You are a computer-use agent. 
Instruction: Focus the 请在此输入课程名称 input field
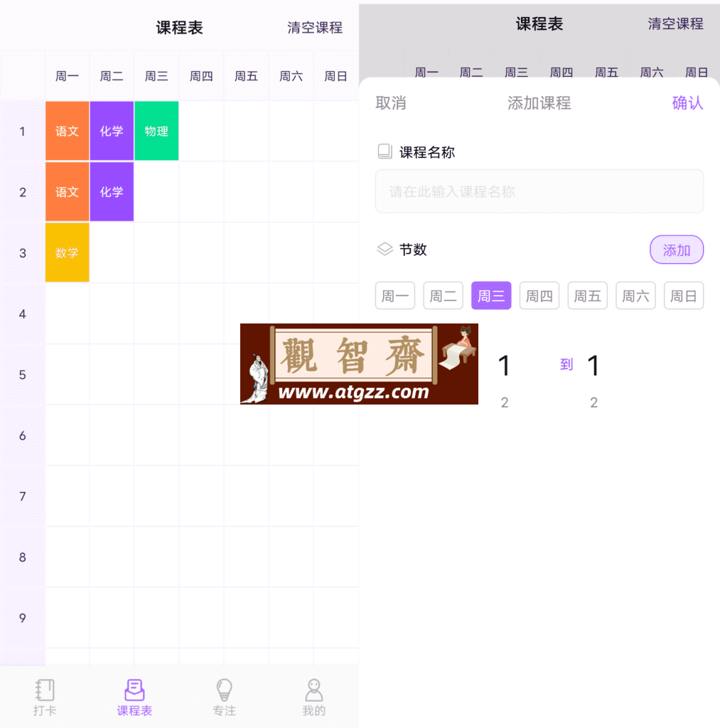tap(539, 191)
